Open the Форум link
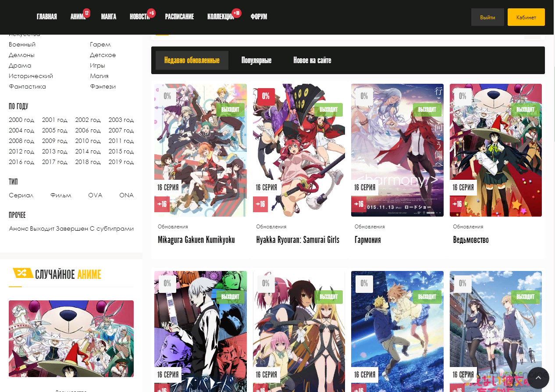 pos(259,17)
